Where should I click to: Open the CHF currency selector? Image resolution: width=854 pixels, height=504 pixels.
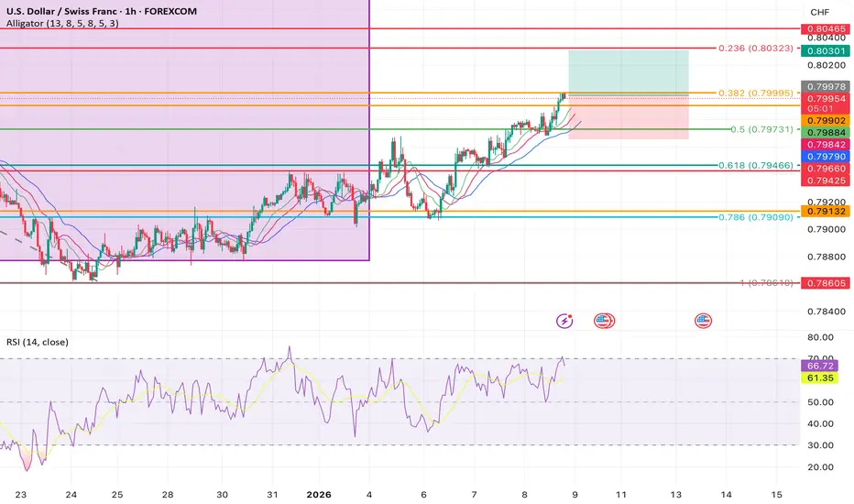(x=820, y=12)
